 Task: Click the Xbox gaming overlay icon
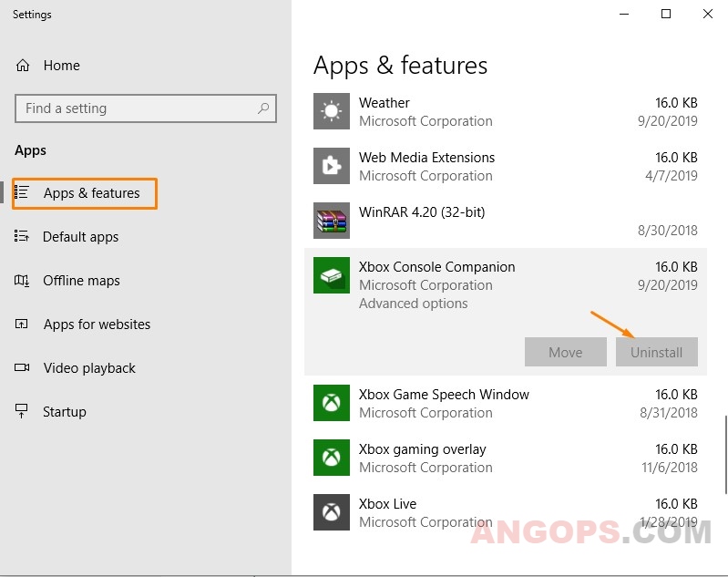[x=332, y=458]
